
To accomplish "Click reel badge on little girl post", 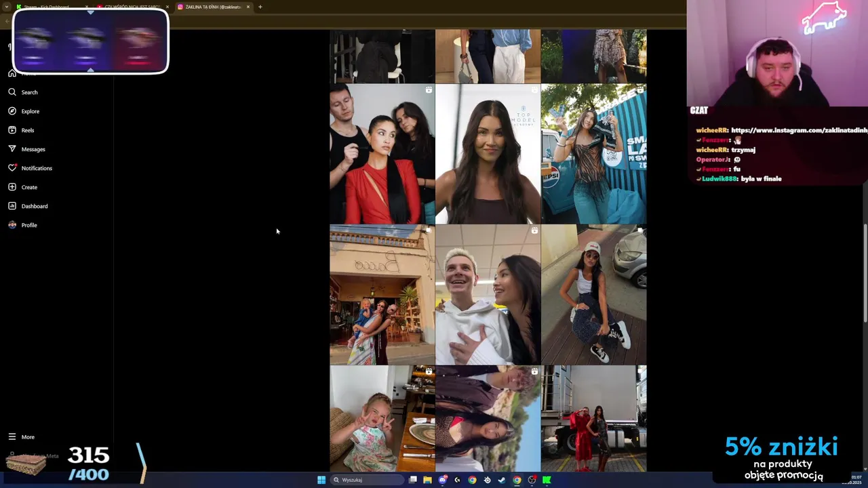I will [429, 372].
